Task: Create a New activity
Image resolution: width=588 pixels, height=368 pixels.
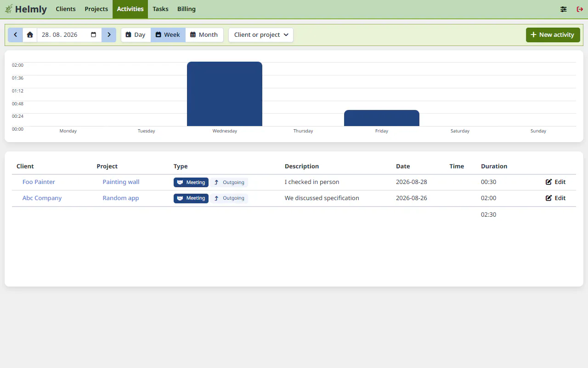Action: tap(553, 35)
